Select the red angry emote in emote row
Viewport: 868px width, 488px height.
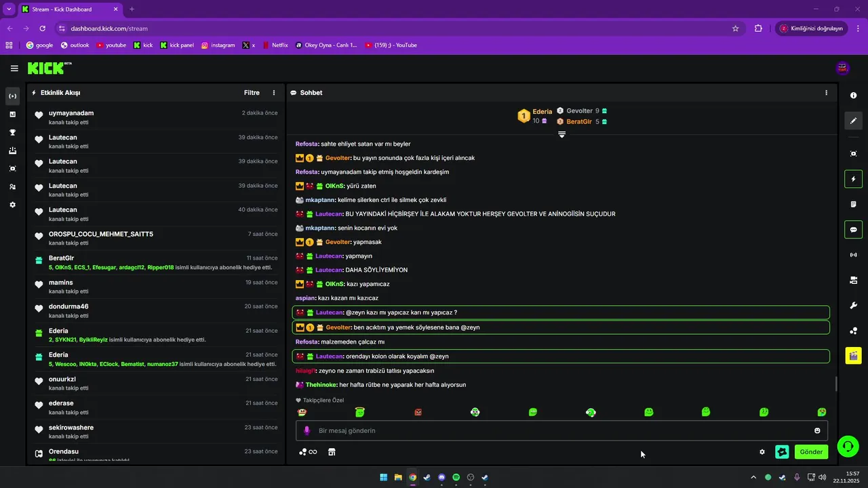(x=418, y=412)
